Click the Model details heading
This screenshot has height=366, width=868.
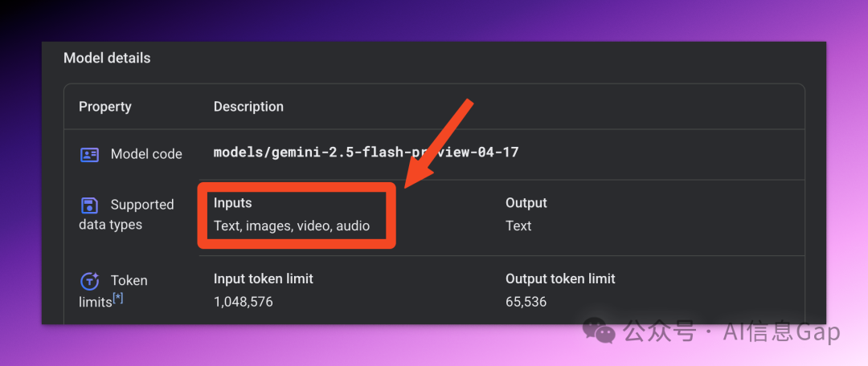click(x=107, y=58)
